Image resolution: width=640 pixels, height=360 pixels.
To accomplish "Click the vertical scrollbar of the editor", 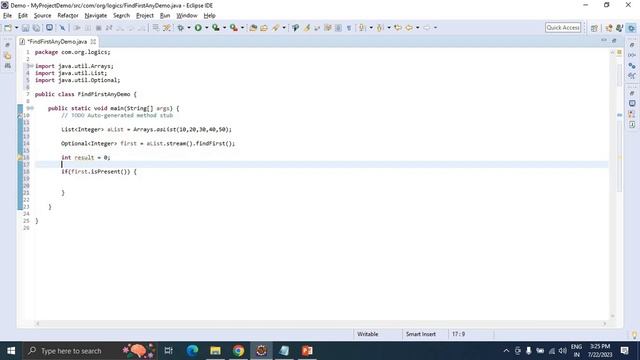I will [612, 183].
